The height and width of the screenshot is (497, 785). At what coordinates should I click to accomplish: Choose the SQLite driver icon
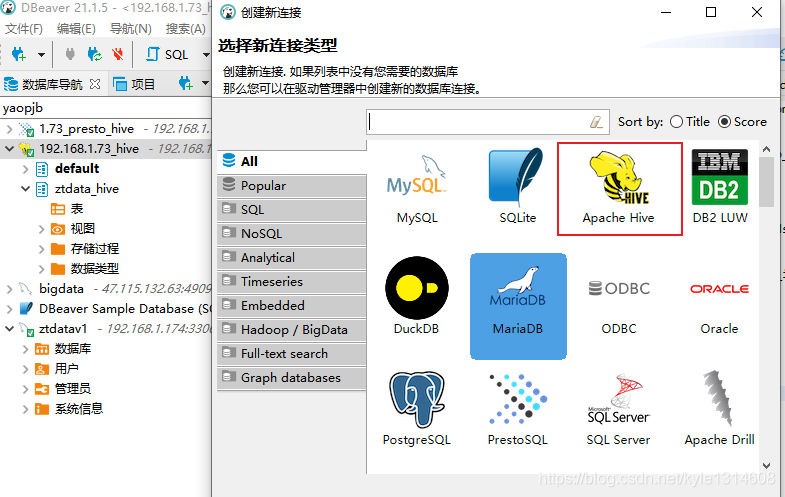517,176
